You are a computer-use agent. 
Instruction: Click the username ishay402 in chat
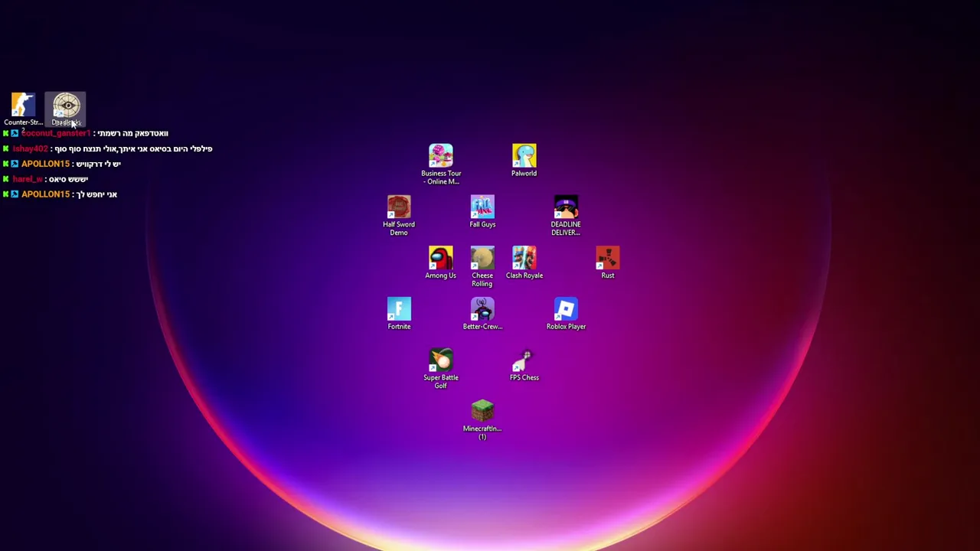[30, 148]
